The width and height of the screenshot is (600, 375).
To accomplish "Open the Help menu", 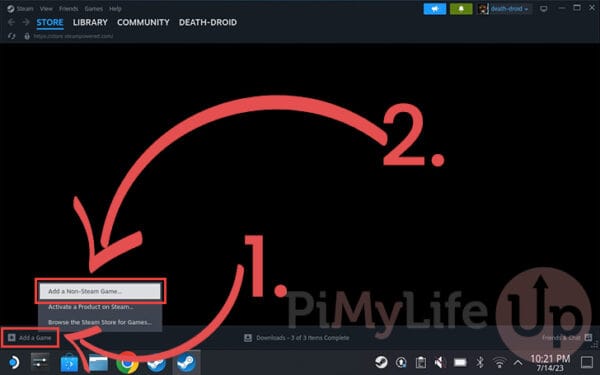I will [x=115, y=8].
